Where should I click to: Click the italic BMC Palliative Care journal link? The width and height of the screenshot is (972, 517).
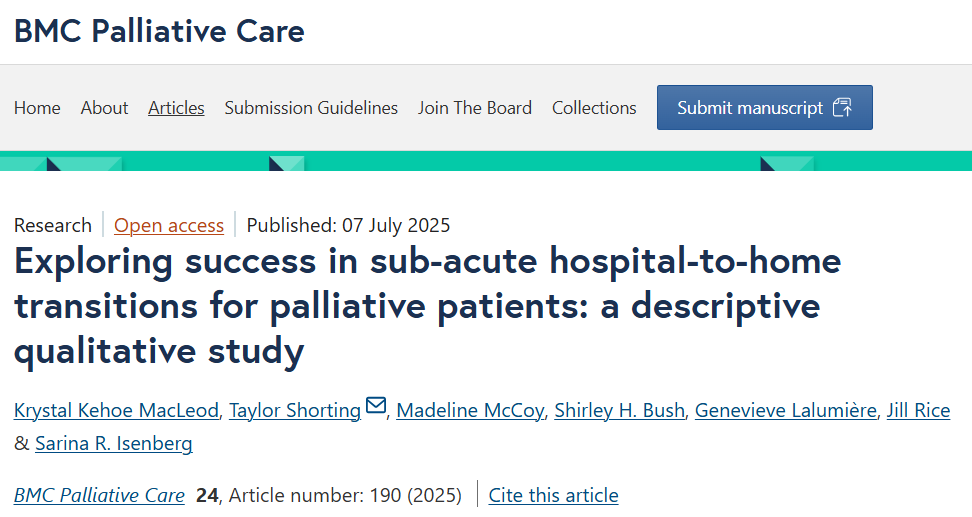click(99, 495)
